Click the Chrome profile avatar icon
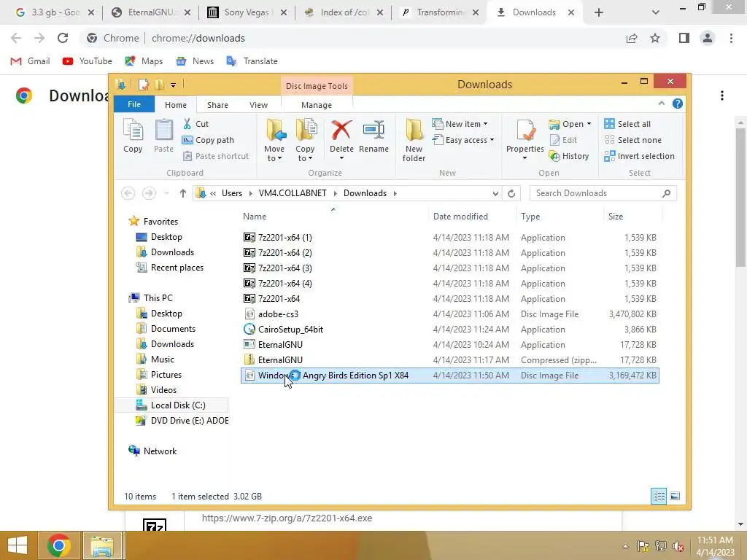The height and width of the screenshot is (560, 747). [708, 38]
